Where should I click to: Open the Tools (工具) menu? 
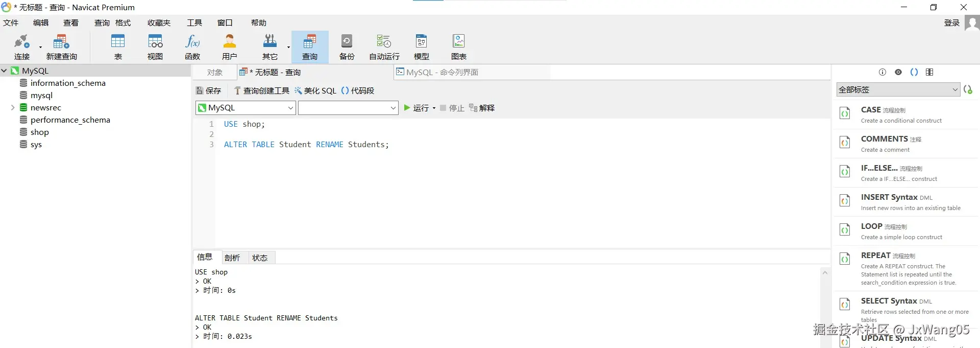pos(194,23)
